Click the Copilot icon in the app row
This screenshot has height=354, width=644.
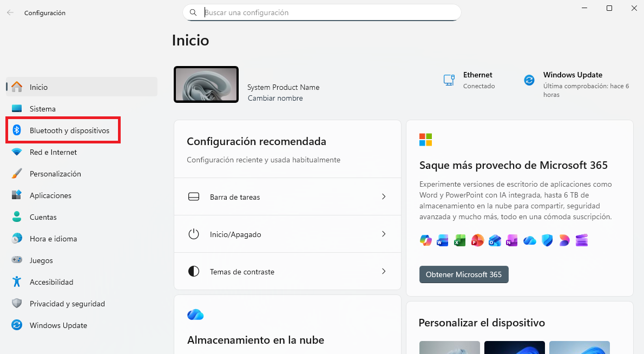tap(425, 240)
